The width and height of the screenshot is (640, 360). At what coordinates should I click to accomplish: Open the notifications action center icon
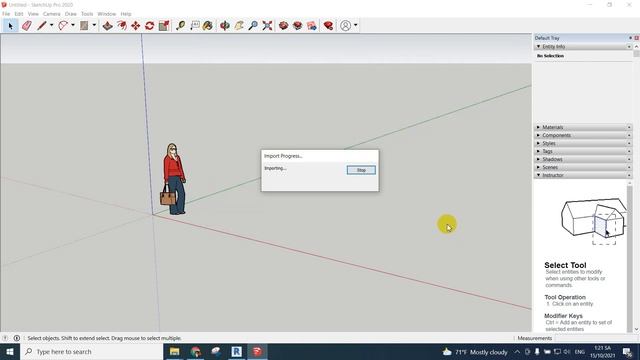628,351
